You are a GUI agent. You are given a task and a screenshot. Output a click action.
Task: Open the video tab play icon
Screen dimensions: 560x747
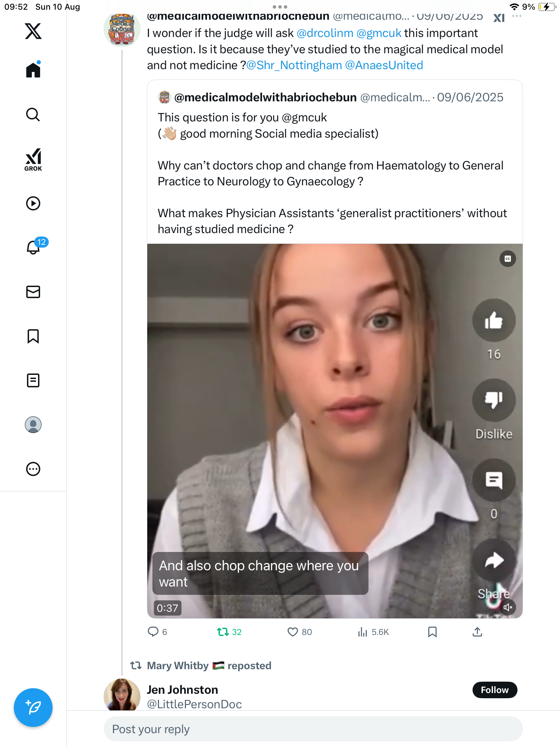(x=33, y=203)
